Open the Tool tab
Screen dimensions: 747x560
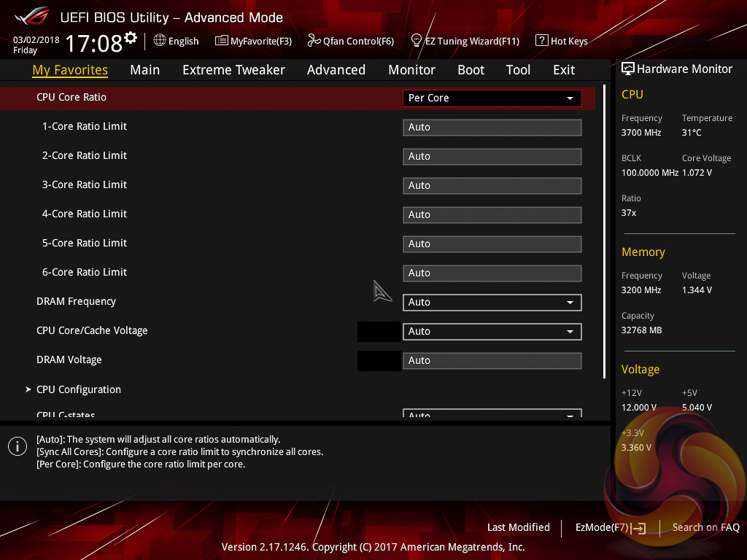pos(518,70)
